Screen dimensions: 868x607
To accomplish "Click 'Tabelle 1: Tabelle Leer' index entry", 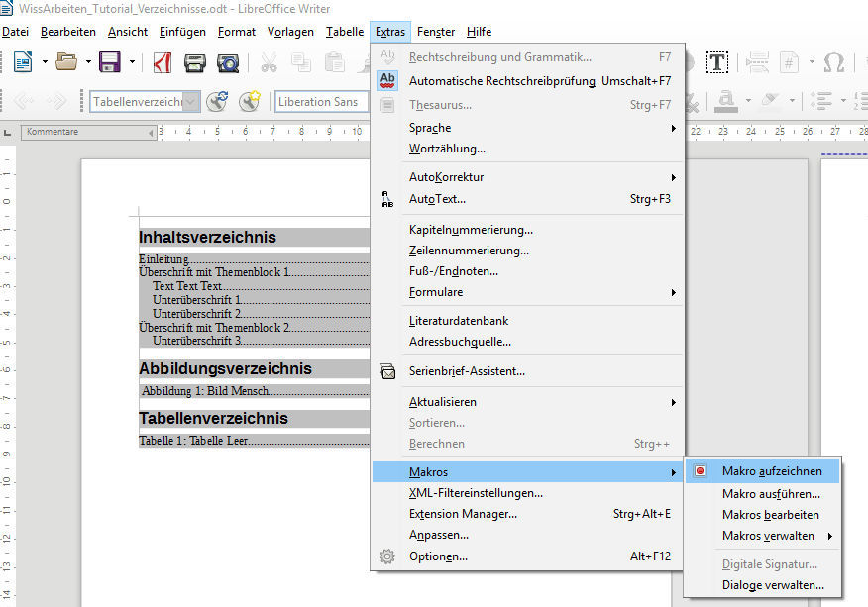I will point(193,441).
